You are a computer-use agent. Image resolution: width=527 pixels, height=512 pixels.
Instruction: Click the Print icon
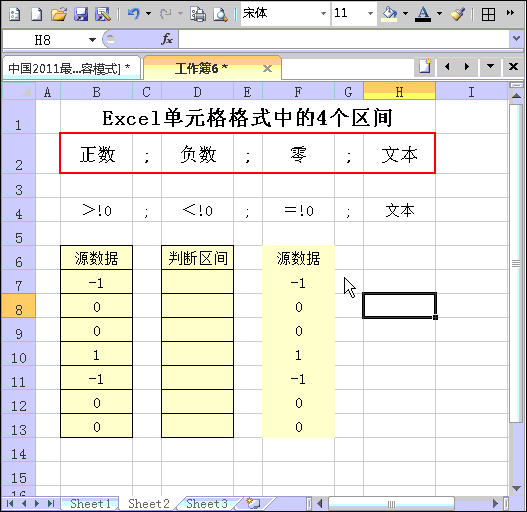198,14
